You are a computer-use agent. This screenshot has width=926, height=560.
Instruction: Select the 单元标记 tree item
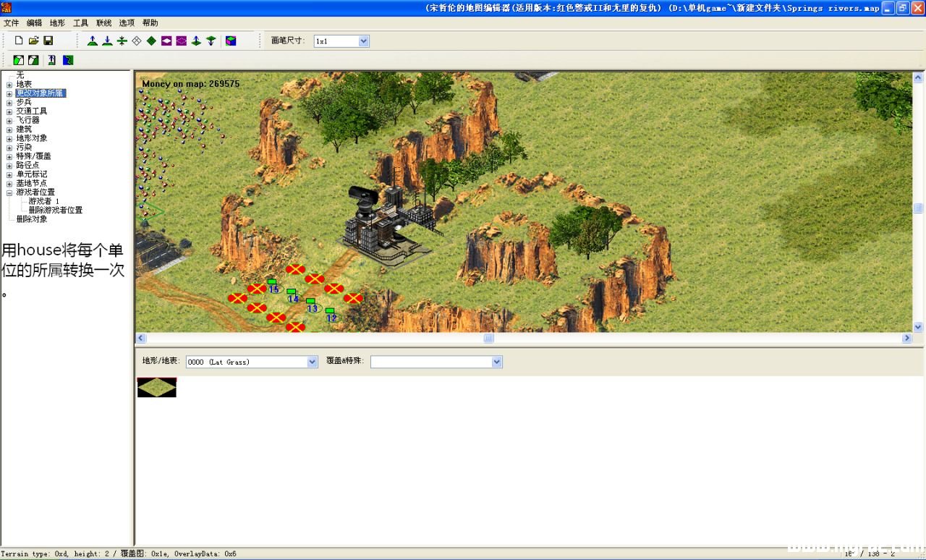point(32,174)
